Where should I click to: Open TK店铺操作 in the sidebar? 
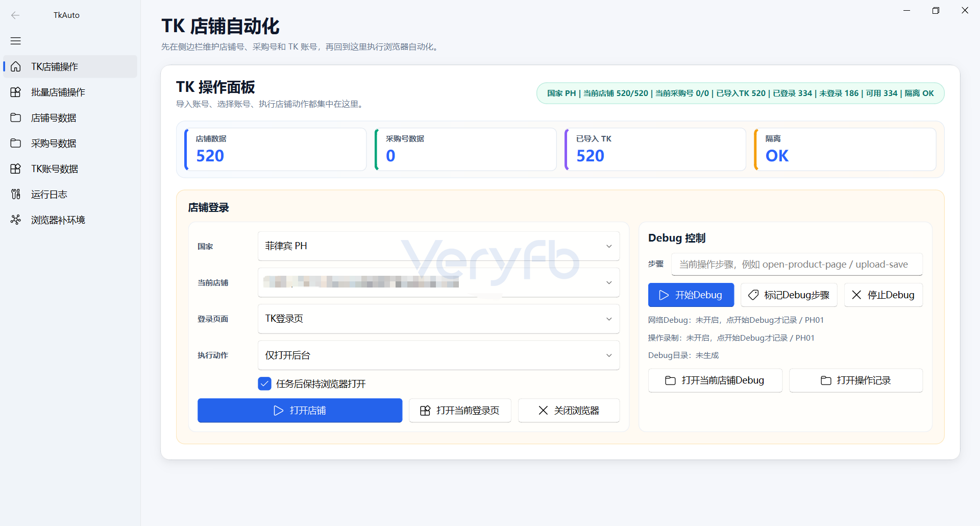(x=70, y=67)
